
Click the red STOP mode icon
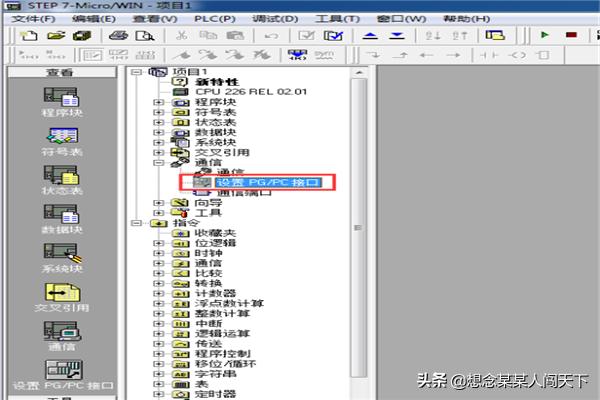coord(571,35)
